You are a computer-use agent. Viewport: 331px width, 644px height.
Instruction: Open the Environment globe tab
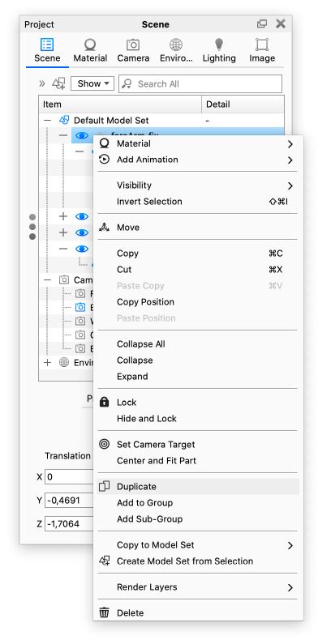click(x=176, y=45)
